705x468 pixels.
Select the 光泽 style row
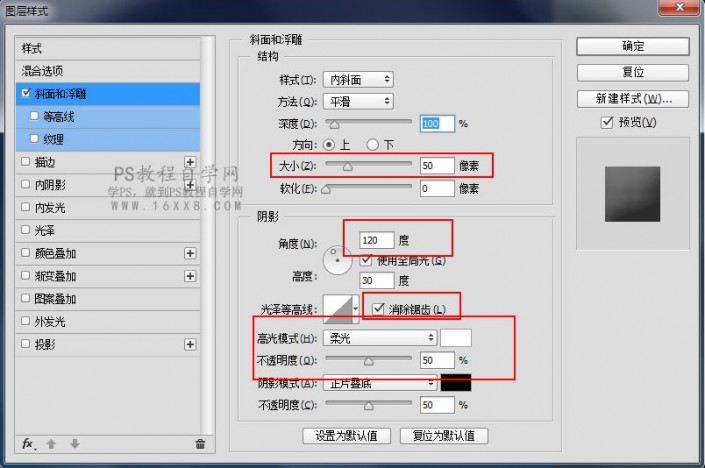tap(108, 231)
